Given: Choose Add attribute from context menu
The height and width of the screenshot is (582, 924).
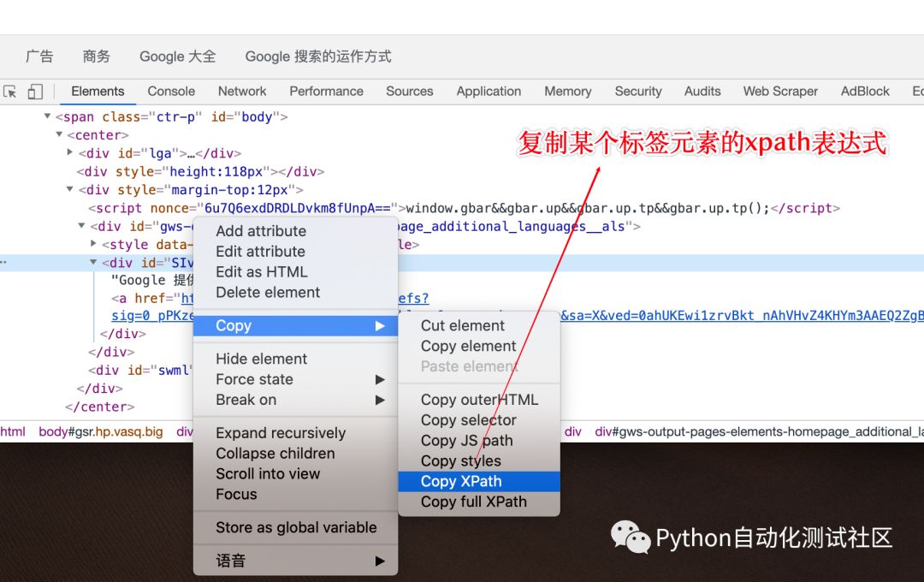Looking at the screenshot, I should (x=295, y=231).
